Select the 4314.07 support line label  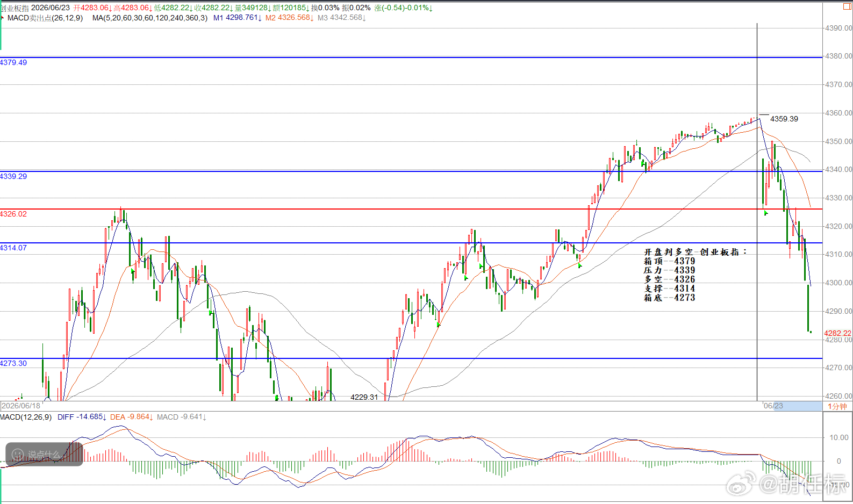click(x=13, y=248)
